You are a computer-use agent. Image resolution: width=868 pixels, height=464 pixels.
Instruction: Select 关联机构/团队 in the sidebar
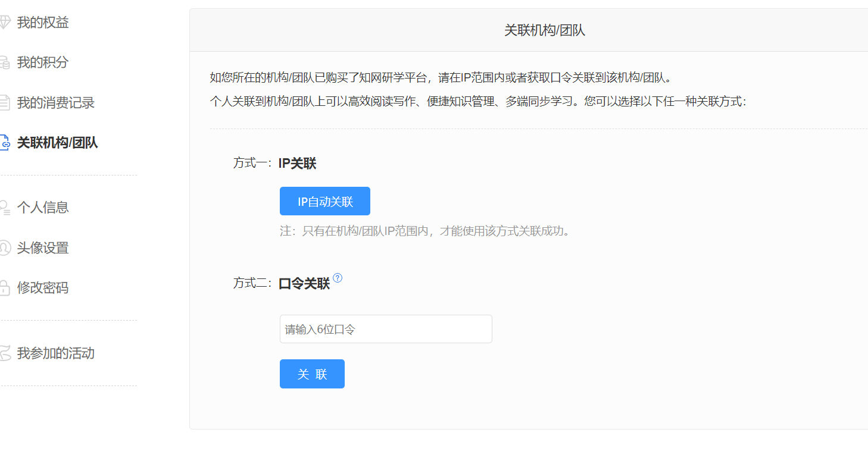(57, 143)
